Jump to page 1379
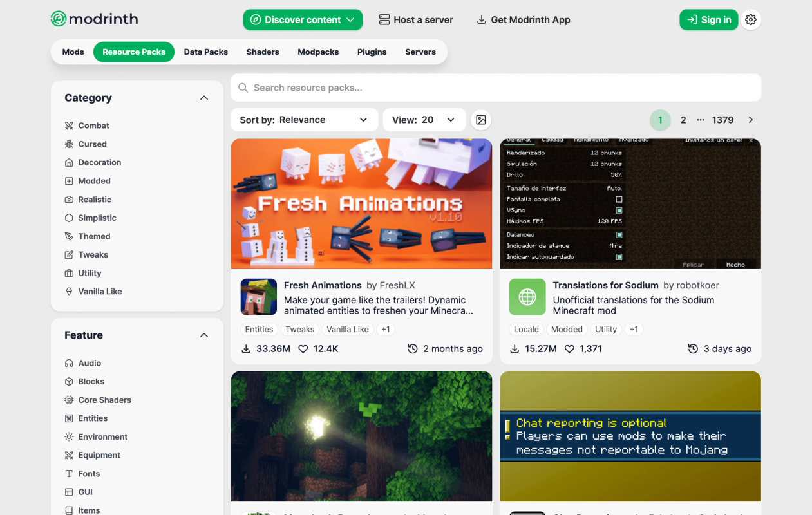Screen dimensions: 812x515 tap(723, 120)
